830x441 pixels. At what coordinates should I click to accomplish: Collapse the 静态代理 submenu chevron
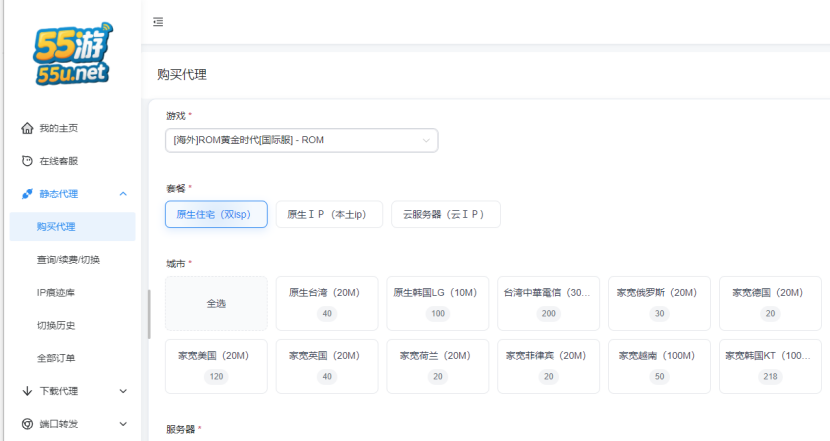pos(123,194)
